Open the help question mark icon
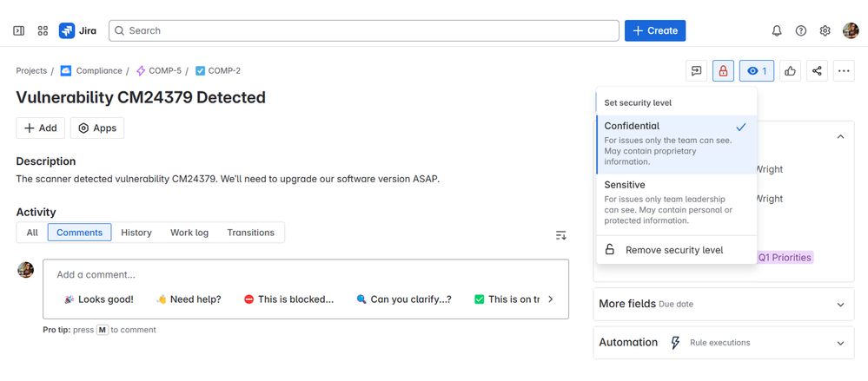 point(801,30)
